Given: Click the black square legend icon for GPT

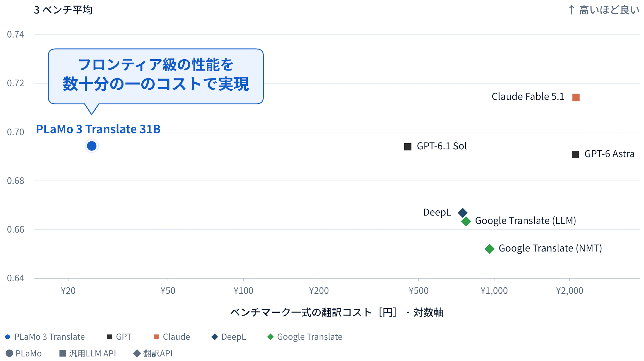Looking at the screenshot, I should (109, 337).
